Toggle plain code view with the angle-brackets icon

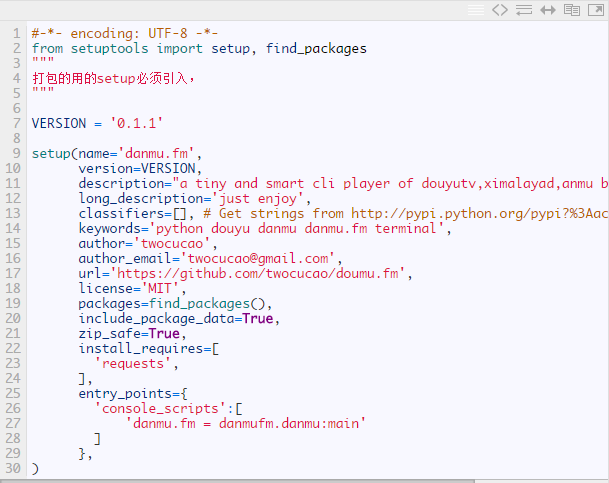point(500,10)
